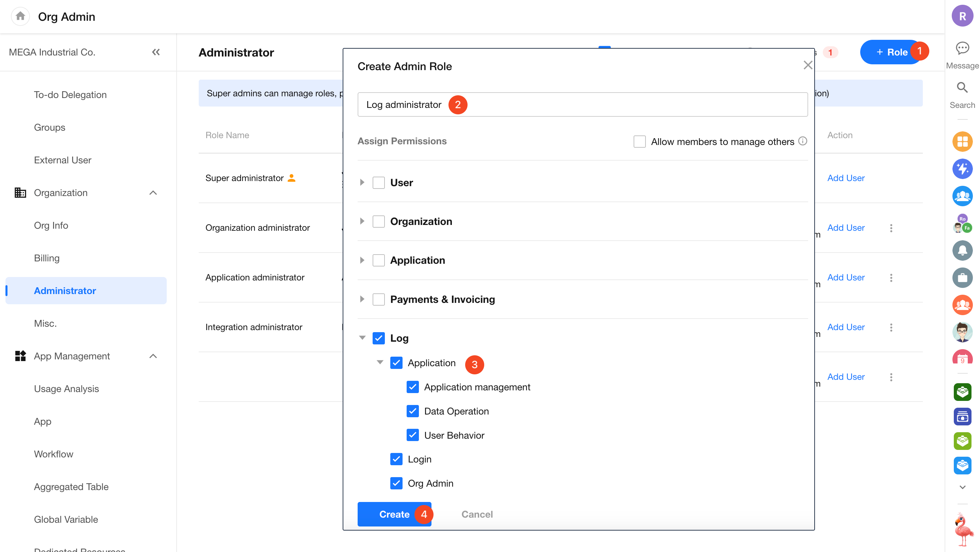980x552 pixels.
Task: Open the Message chat icon
Action: (962, 49)
